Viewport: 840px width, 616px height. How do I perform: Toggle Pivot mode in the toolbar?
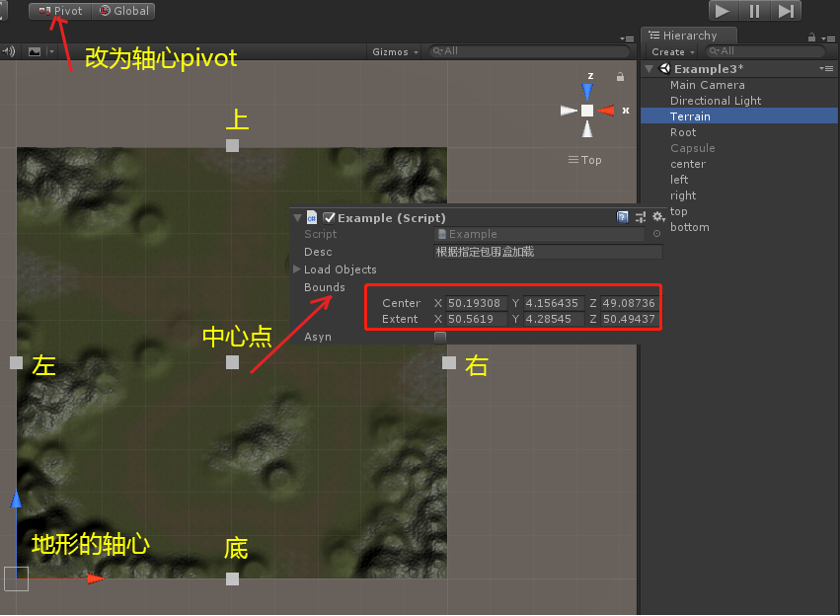click(x=59, y=11)
